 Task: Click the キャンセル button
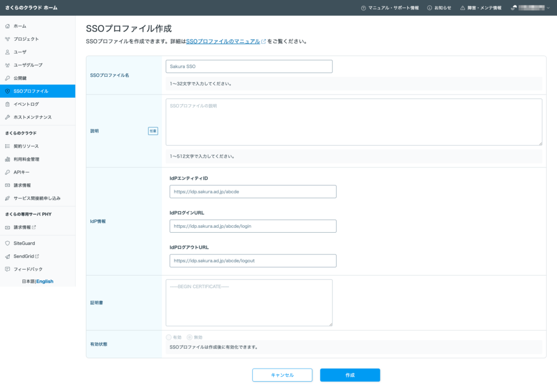282,375
